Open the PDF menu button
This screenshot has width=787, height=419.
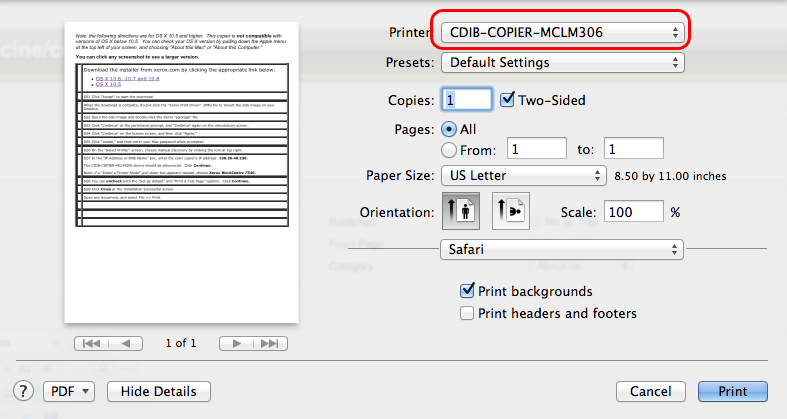click(68, 391)
